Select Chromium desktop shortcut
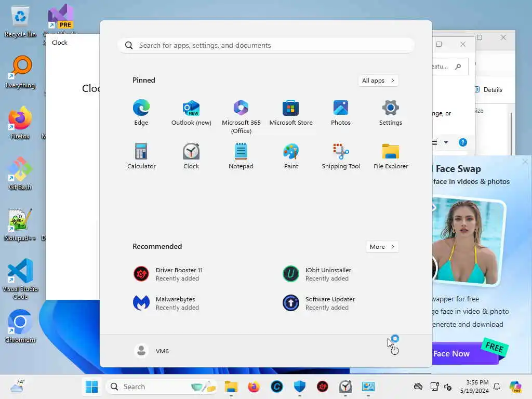This screenshot has width=532, height=399. coord(20,326)
